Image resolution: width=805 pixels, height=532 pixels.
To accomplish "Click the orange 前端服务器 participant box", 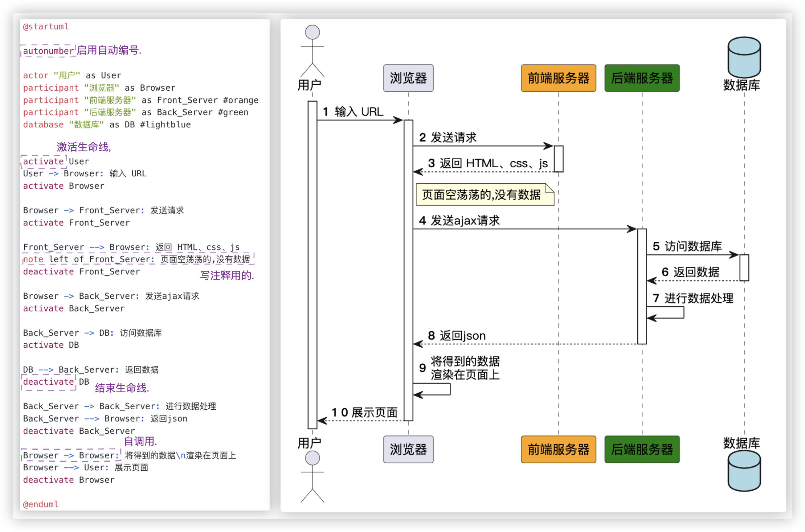I will click(x=558, y=78).
